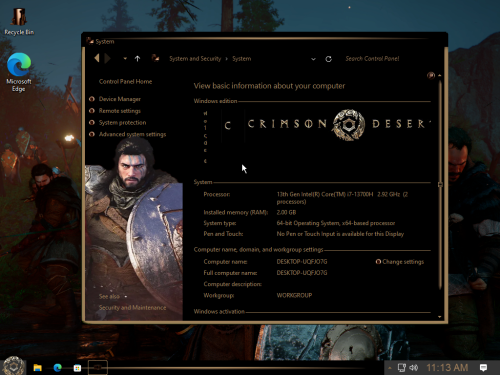Open the recent locations dropdown arrow
This screenshot has width=500, height=375.
tap(125, 59)
